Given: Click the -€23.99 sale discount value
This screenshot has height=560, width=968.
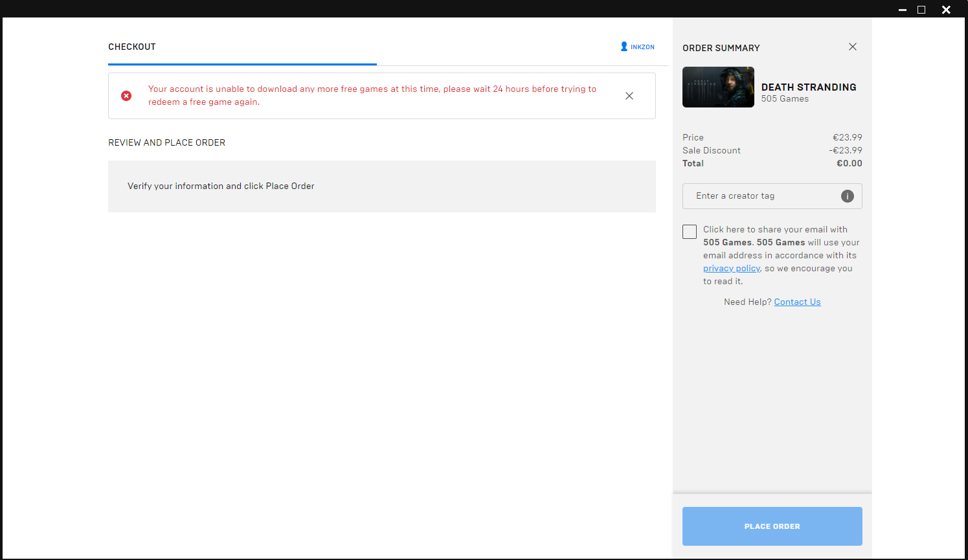Looking at the screenshot, I should tap(846, 150).
